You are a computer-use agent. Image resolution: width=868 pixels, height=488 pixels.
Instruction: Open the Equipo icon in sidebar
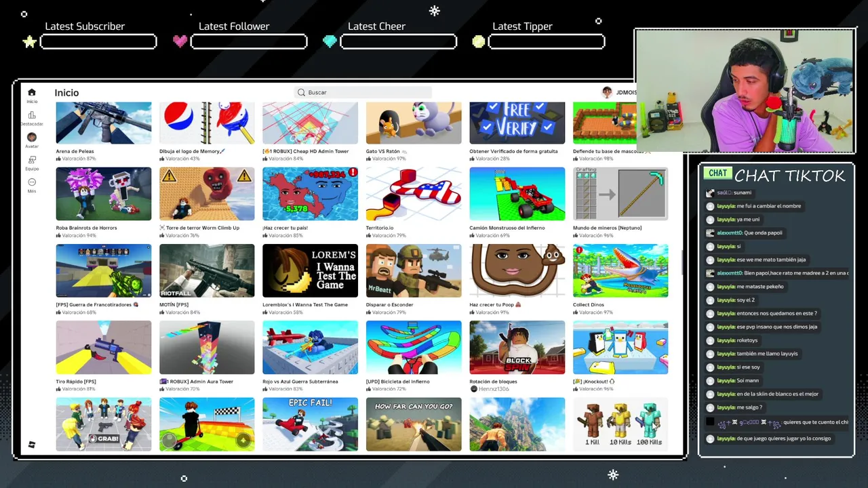pyautogui.click(x=31, y=160)
